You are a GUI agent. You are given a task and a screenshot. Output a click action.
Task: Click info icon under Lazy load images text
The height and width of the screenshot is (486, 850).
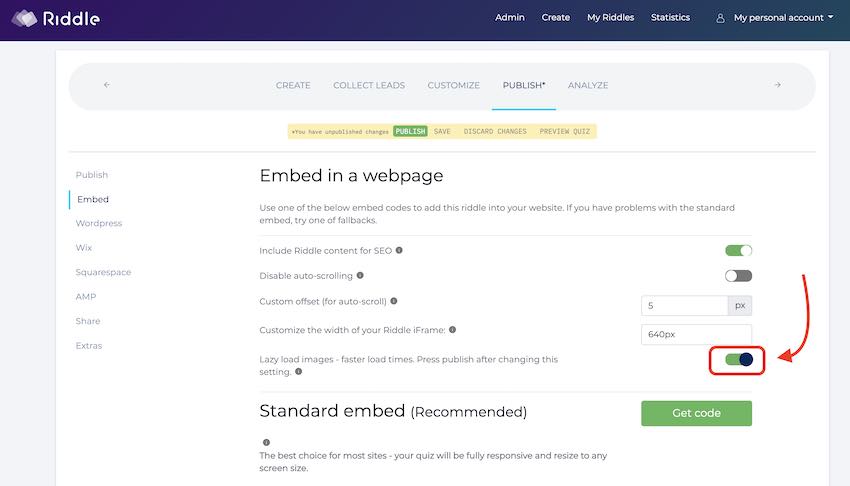[x=298, y=372]
